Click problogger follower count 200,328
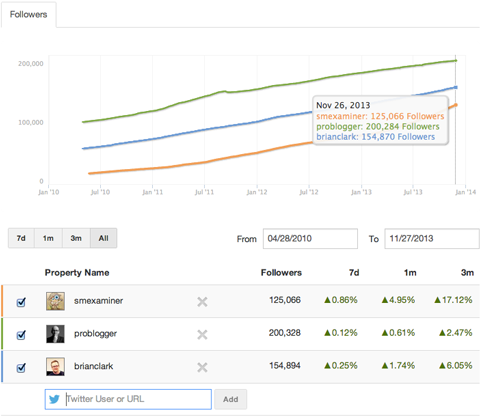 point(285,333)
